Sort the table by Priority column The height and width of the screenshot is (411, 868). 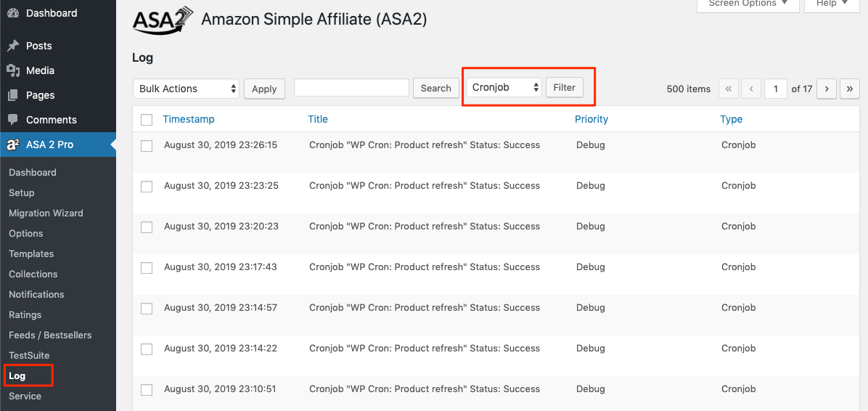591,119
